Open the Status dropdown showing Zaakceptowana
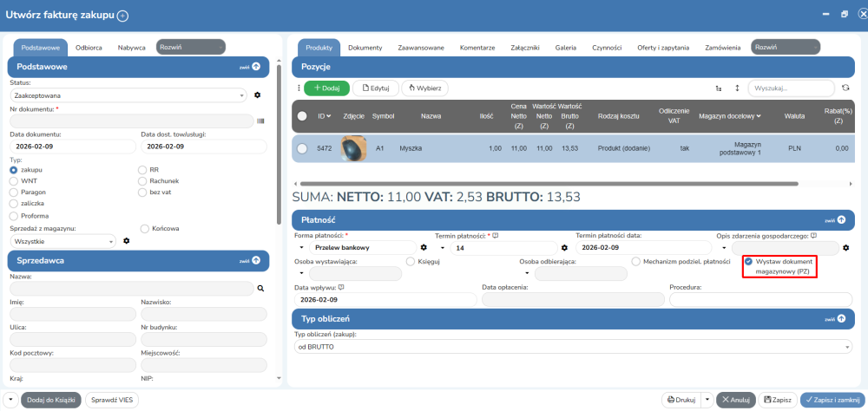The width and height of the screenshot is (868, 411). (x=128, y=95)
